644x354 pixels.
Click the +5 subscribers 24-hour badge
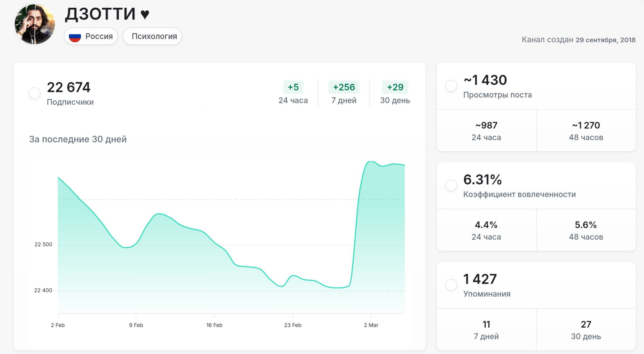pos(293,87)
